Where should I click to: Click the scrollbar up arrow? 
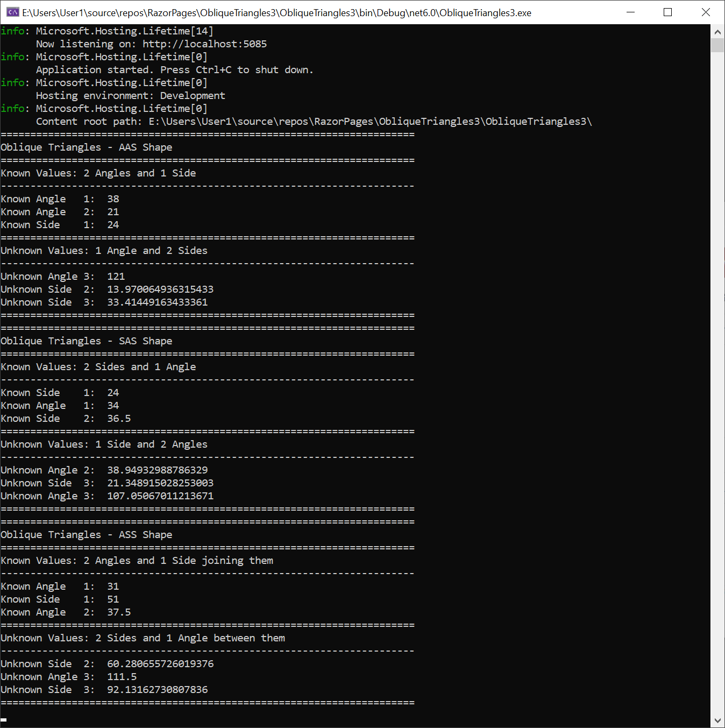tap(717, 32)
